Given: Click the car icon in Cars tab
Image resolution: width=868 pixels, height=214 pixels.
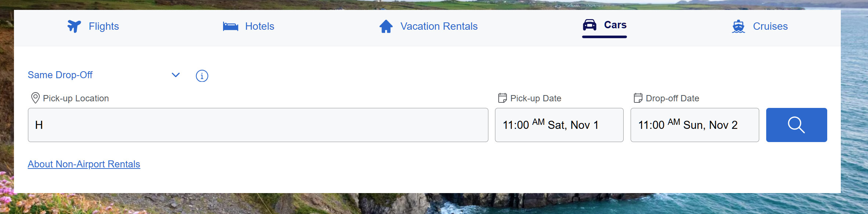Looking at the screenshot, I should [589, 25].
